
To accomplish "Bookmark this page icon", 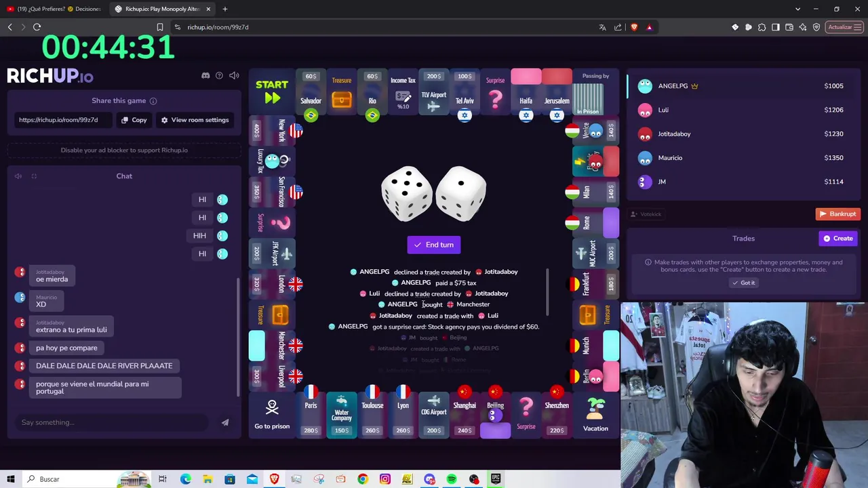I will [x=160, y=27].
